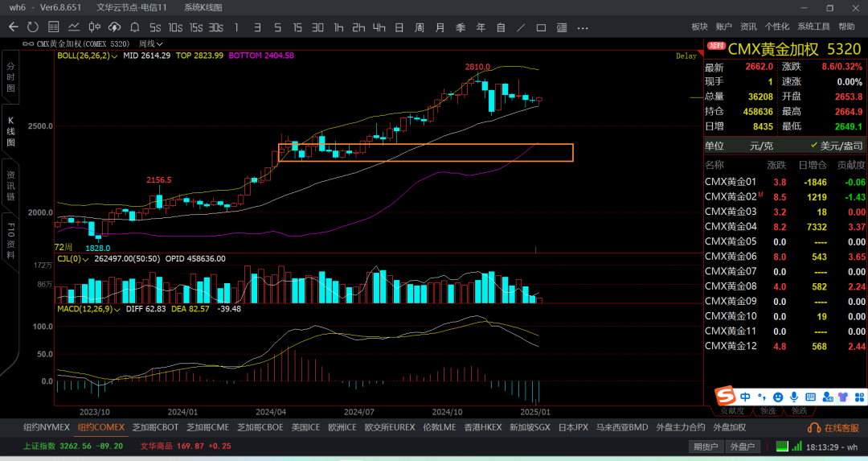Open the emoji smiley in Sogou bar
This screenshot has width=868, height=461.
[778, 397]
